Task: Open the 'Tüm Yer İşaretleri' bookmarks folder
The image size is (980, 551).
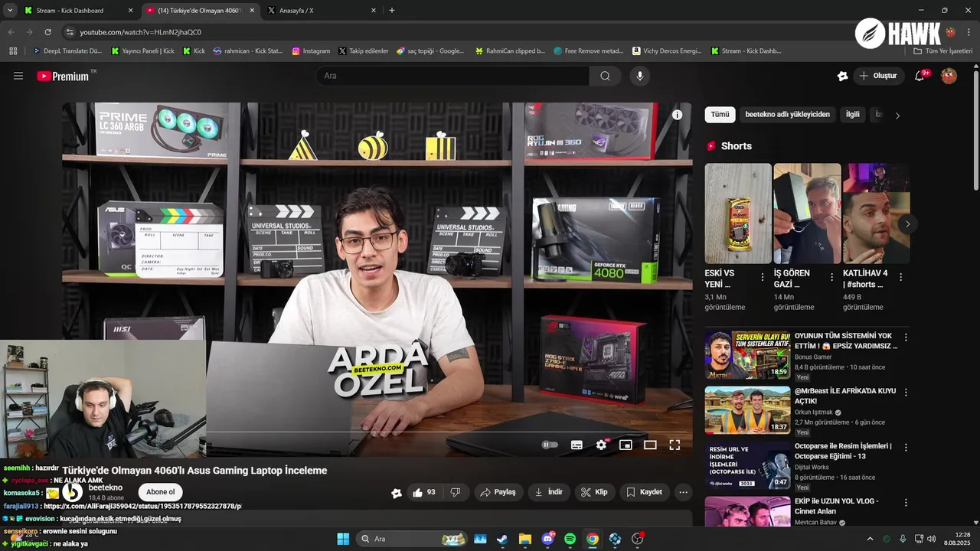Action: [943, 51]
